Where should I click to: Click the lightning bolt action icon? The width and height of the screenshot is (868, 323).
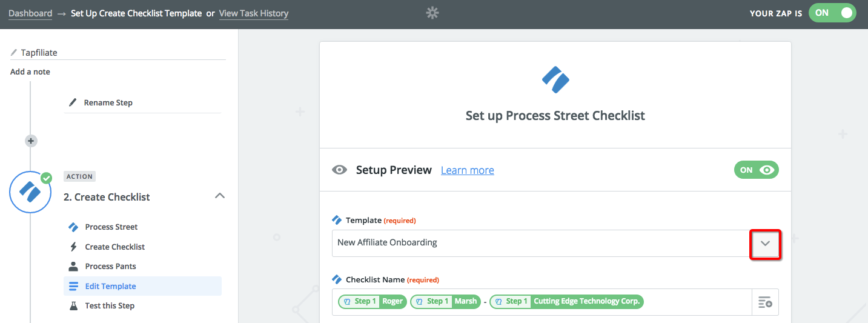tap(73, 247)
